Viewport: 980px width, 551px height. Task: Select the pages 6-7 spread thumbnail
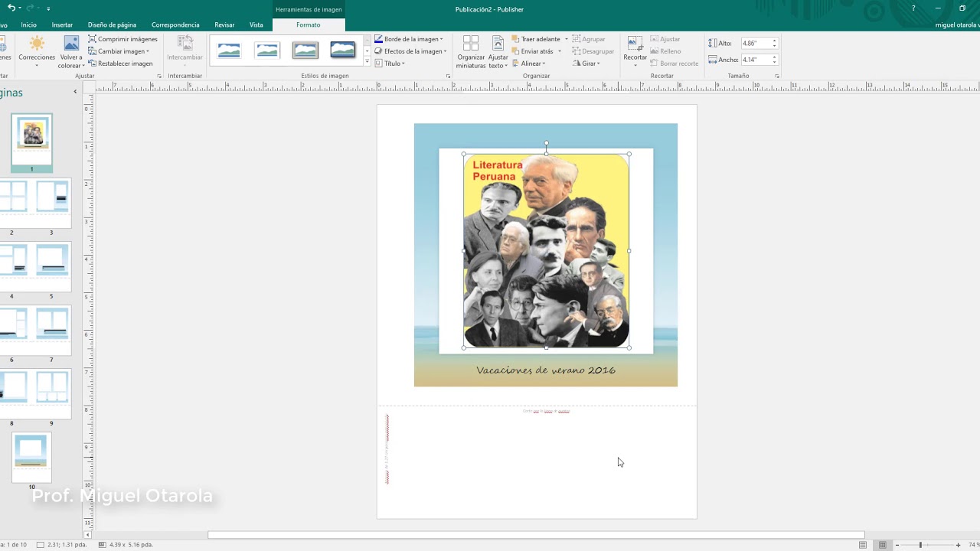[x=35, y=331]
